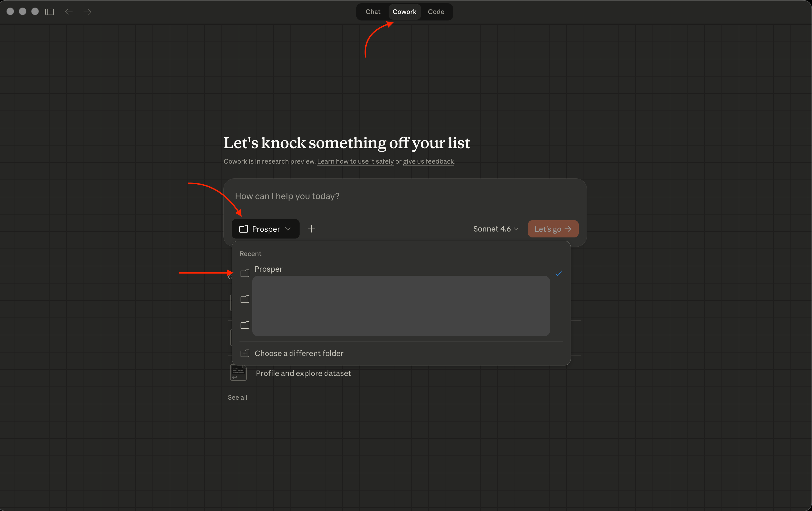The image size is (812, 511).
Task: Open the Sonnet 4.6 model selector
Action: click(x=492, y=229)
